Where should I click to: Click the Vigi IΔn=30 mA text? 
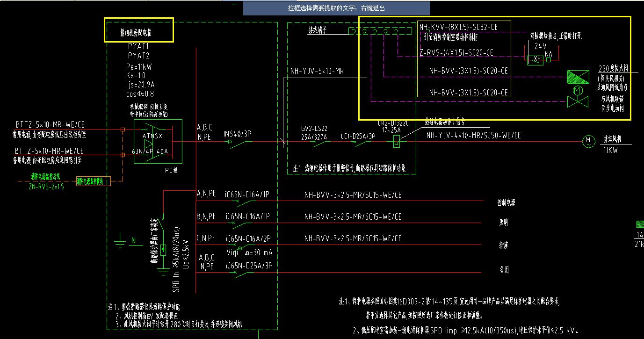tap(250, 252)
